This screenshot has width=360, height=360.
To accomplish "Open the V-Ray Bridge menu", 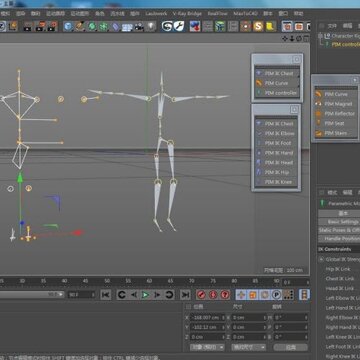I will (x=187, y=14).
